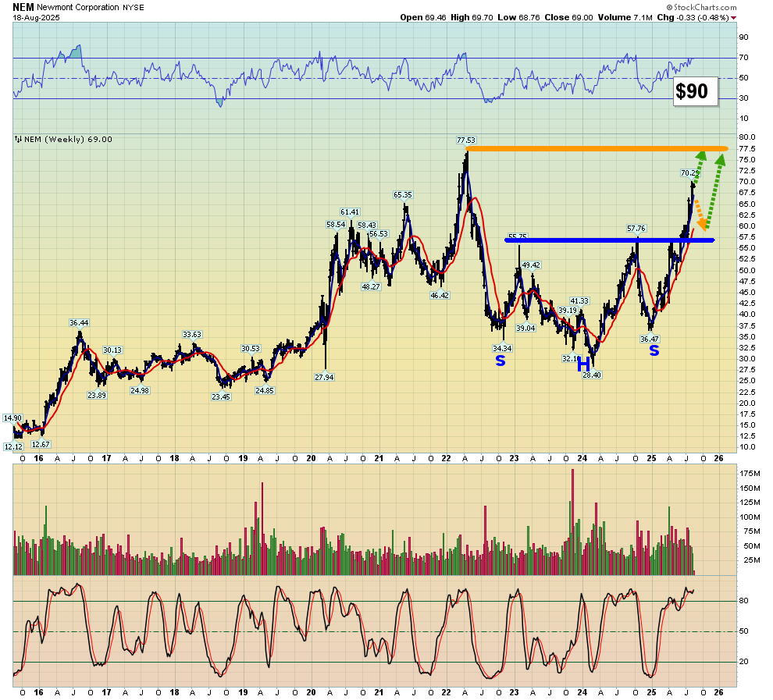Click the blue horizontal neckline line
773x700 pixels.
593,240
